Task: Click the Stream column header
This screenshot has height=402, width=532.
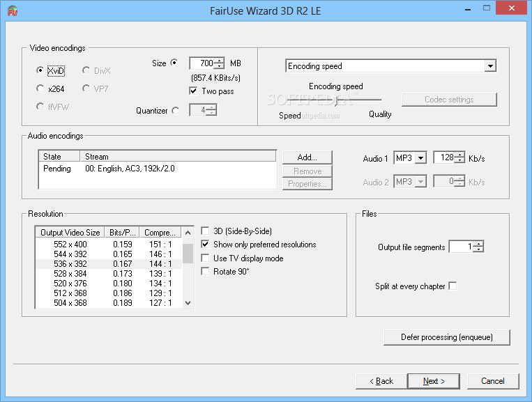Action: tap(178, 156)
